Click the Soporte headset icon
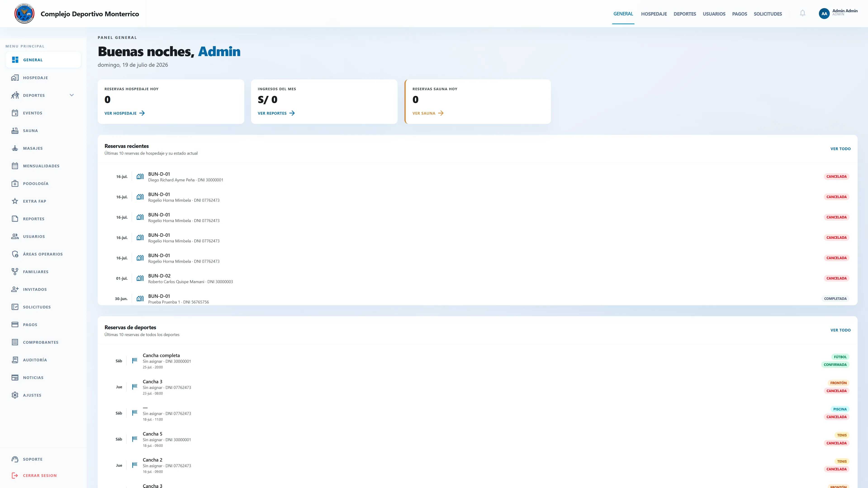Image resolution: width=868 pixels, height=488 pixels. coord(15,459)
